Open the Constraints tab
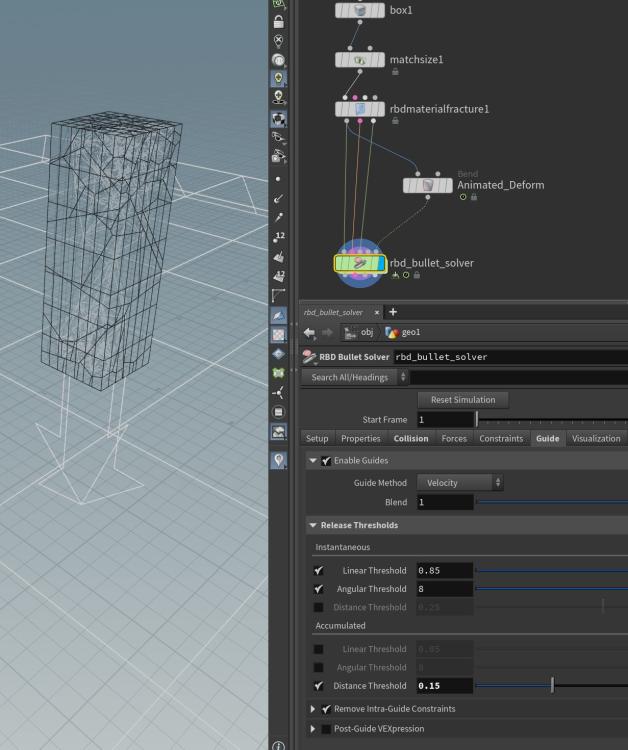 tap(501, 438)
